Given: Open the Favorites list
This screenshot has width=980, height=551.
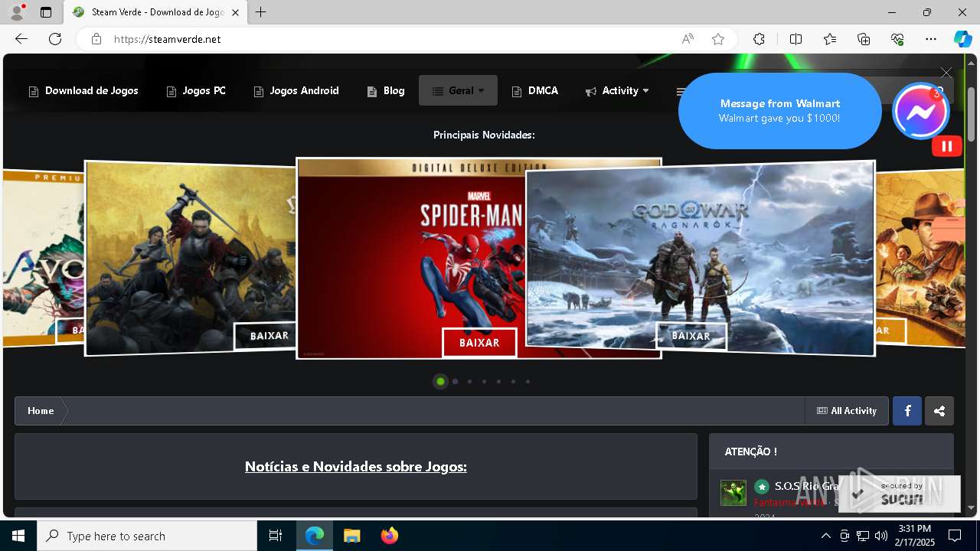Looking at the screenshot, I should [830, 39].
